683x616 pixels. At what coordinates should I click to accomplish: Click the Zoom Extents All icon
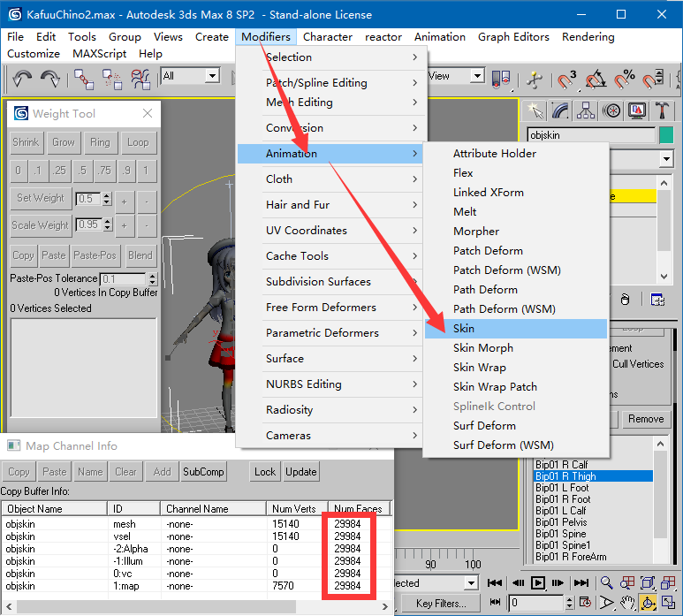tap(668, 582)
